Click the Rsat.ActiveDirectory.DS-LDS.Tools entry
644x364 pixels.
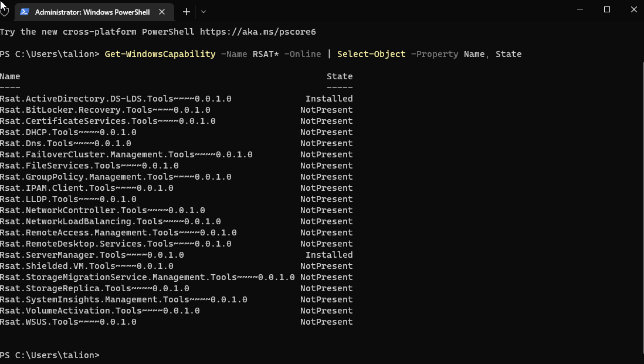(116, 99)
